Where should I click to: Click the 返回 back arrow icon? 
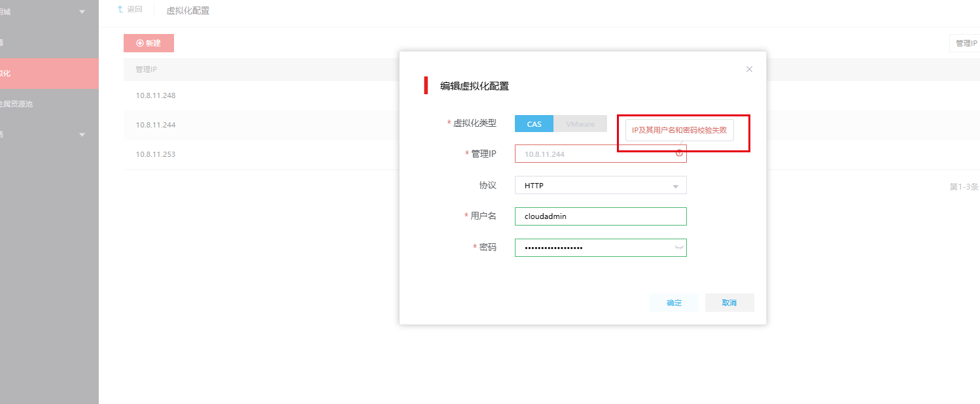click(120, 10)
